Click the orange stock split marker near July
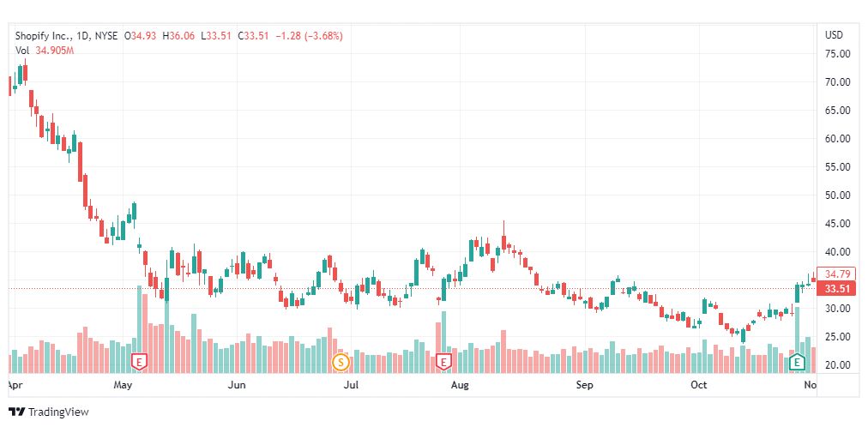The image size is (868, 427). pyautogui.click(x=341, y=363)
